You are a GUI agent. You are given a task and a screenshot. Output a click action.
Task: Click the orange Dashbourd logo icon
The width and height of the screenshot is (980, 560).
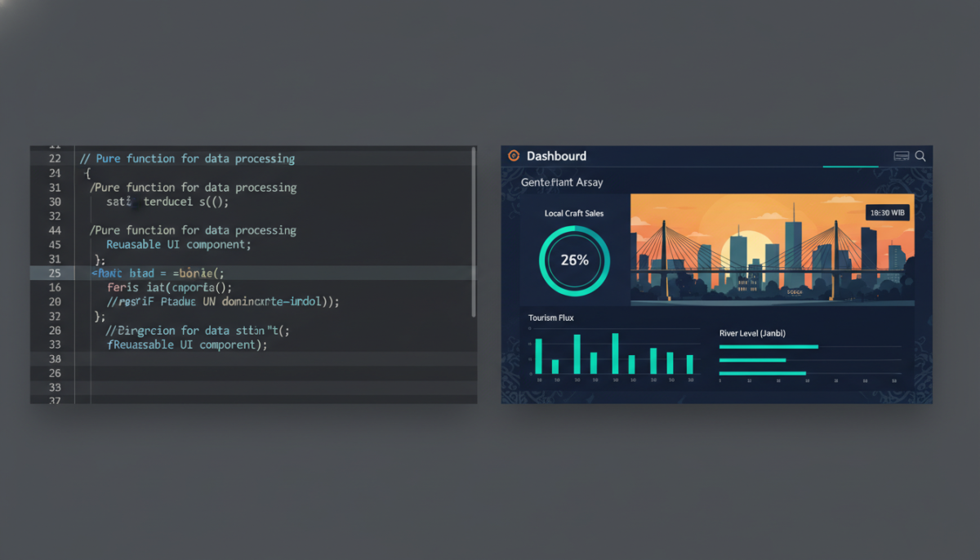tap(514, 156)
